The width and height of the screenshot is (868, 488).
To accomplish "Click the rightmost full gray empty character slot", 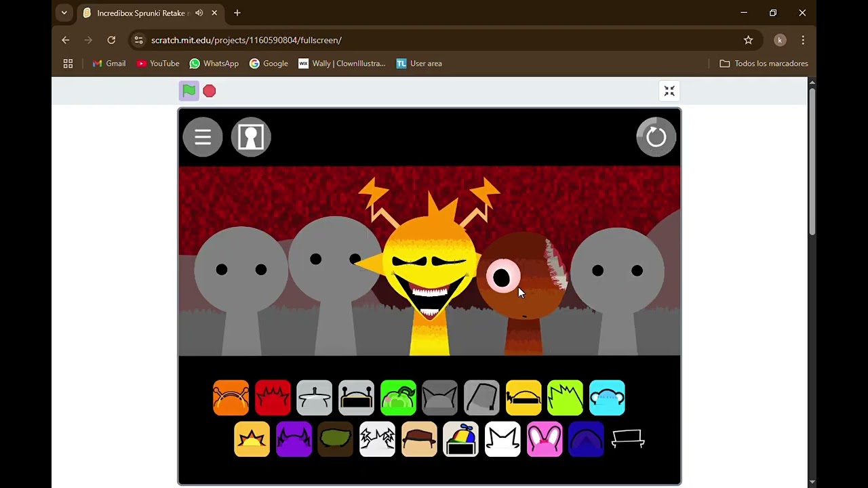I will pos(617,291).
